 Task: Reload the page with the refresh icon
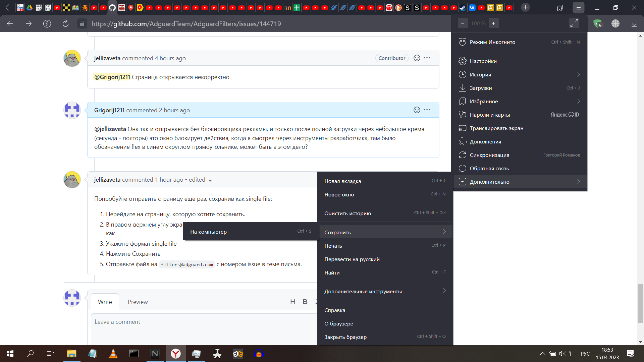click(66, 23)
